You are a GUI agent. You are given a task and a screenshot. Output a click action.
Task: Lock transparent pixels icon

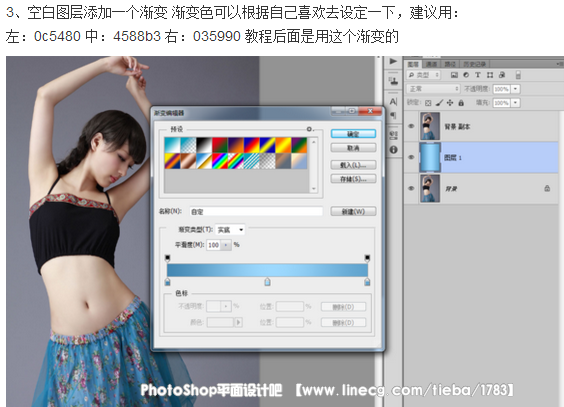point(428,103)
